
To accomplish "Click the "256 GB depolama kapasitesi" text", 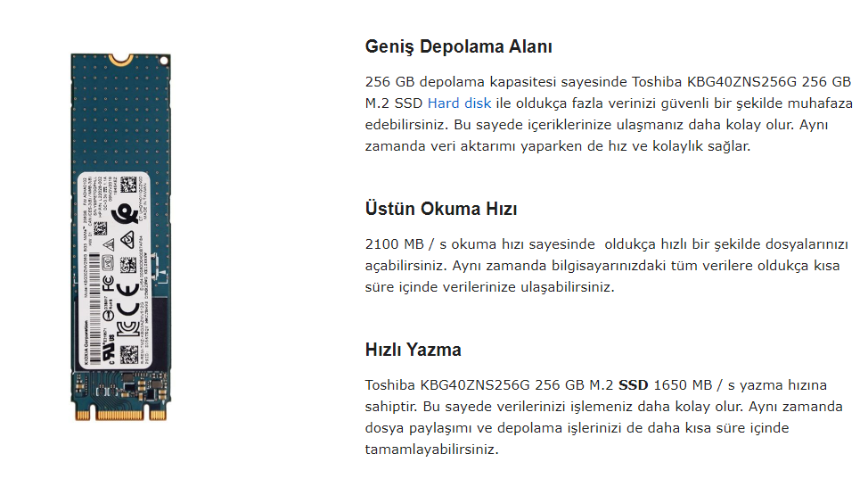I will click(461, 82).
